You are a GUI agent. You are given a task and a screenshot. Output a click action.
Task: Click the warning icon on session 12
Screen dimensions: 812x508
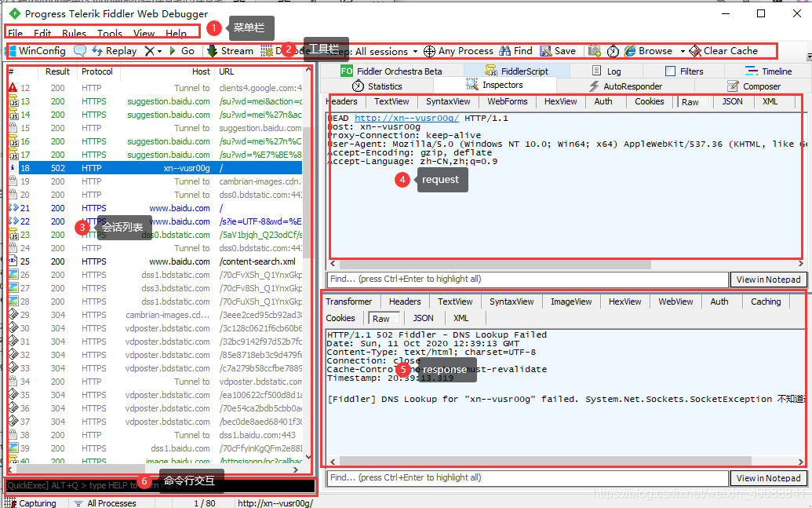pos(13,88)
